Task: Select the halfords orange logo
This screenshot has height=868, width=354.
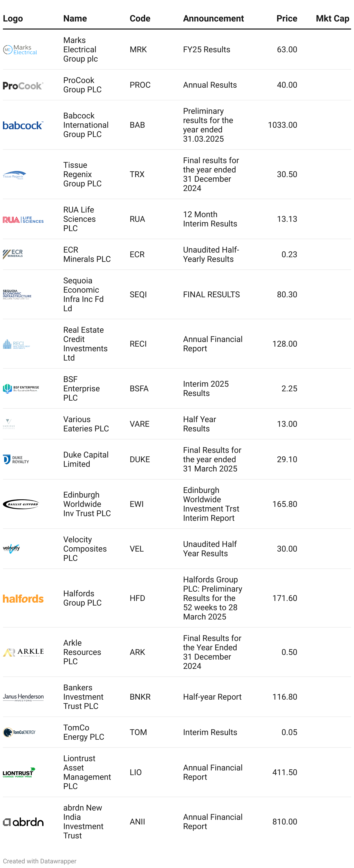Action: coord(23,598)
